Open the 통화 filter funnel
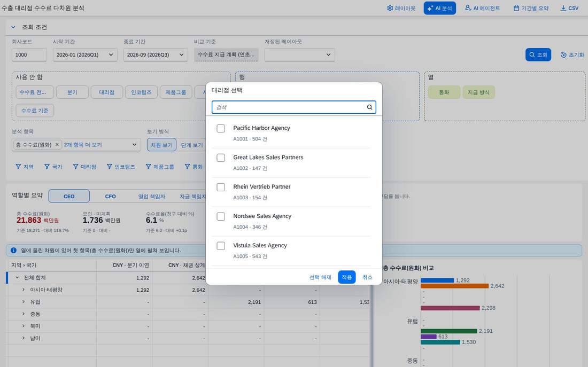The image size is (588, 367). (194, 167)
